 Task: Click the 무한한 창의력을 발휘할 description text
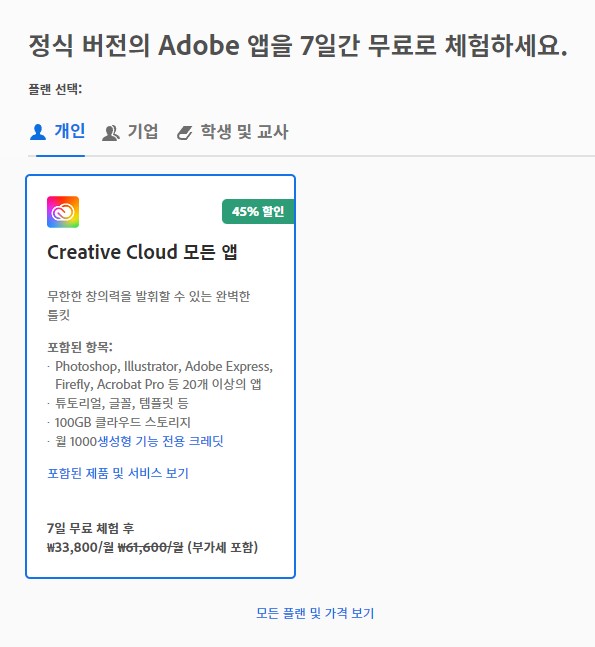149,305
